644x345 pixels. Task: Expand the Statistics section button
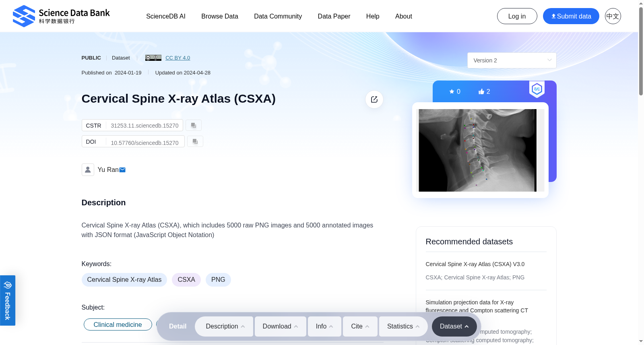point(403,326)
